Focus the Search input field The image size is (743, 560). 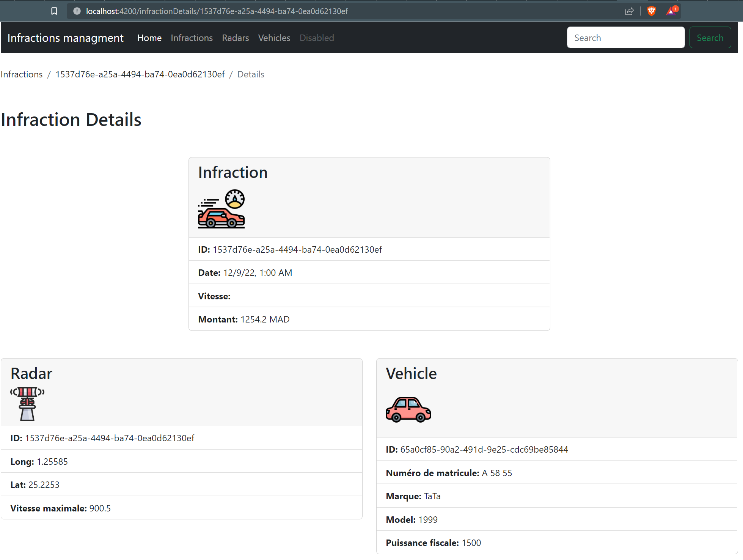(x=625, y=38)
